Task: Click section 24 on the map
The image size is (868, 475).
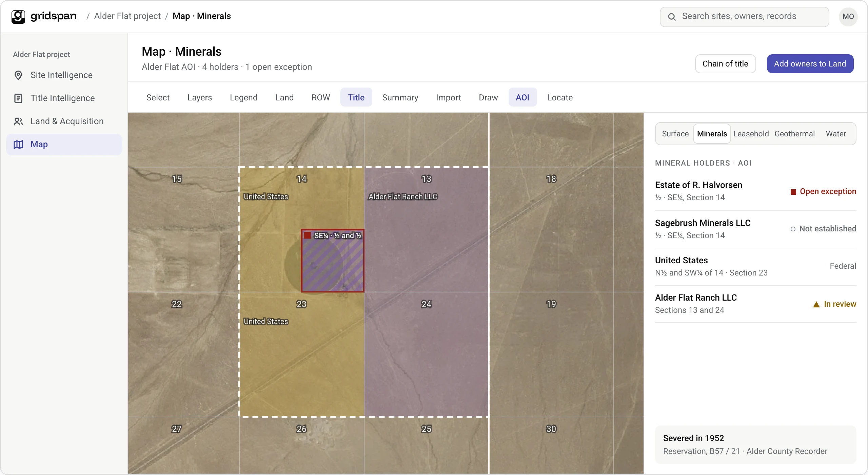Action: point(426,354)
